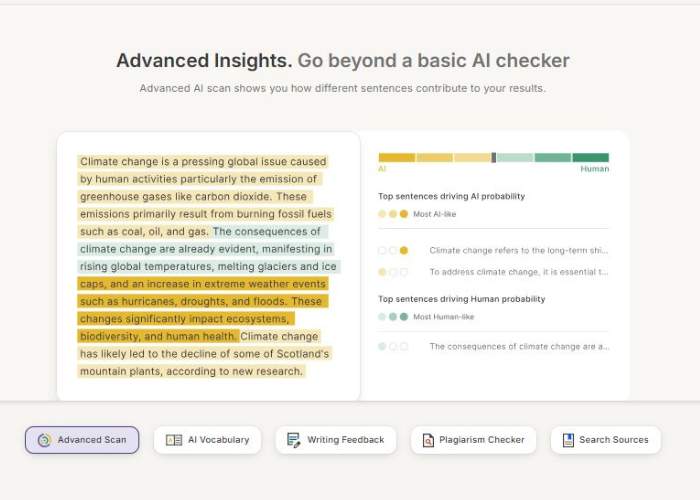Click the Plagiarism Checker document icon
The width and height of the screenshot is (700, 500).
click(428, 440)
